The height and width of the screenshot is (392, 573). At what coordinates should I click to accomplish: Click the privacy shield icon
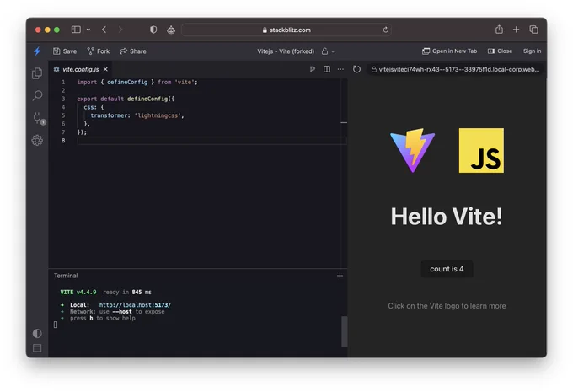pyautogui.click(x=153, y=30)
